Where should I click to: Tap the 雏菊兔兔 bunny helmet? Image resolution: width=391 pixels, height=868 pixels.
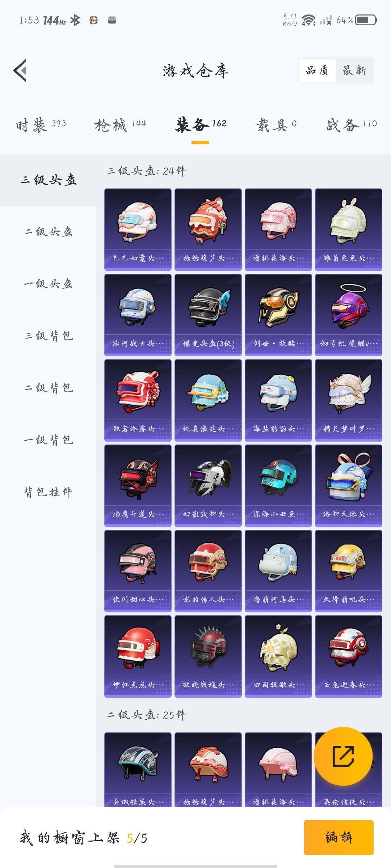349,229
